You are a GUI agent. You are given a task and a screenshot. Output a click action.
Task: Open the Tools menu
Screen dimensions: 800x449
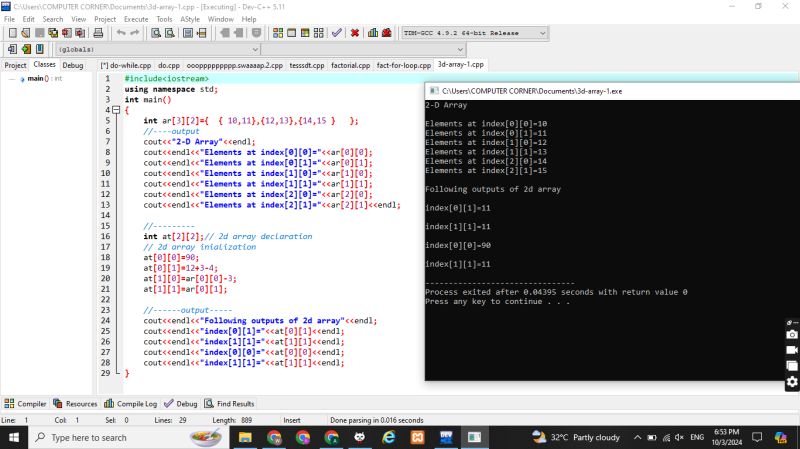coord(164,19)
